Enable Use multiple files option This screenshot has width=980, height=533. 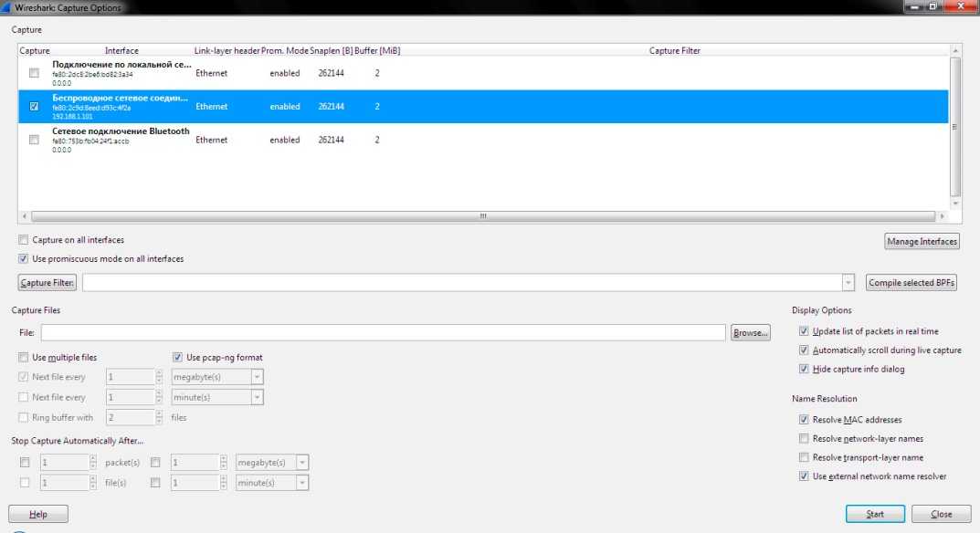tap(24, 358)
